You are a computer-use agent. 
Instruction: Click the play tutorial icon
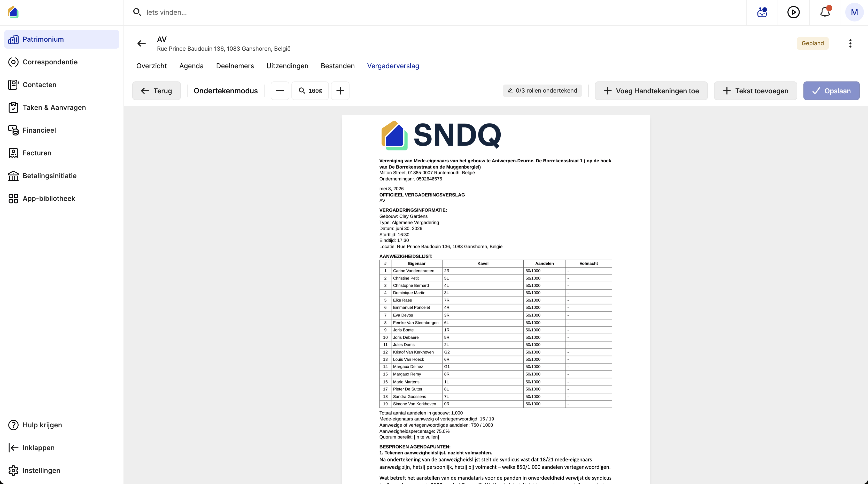tap(794, 12)
